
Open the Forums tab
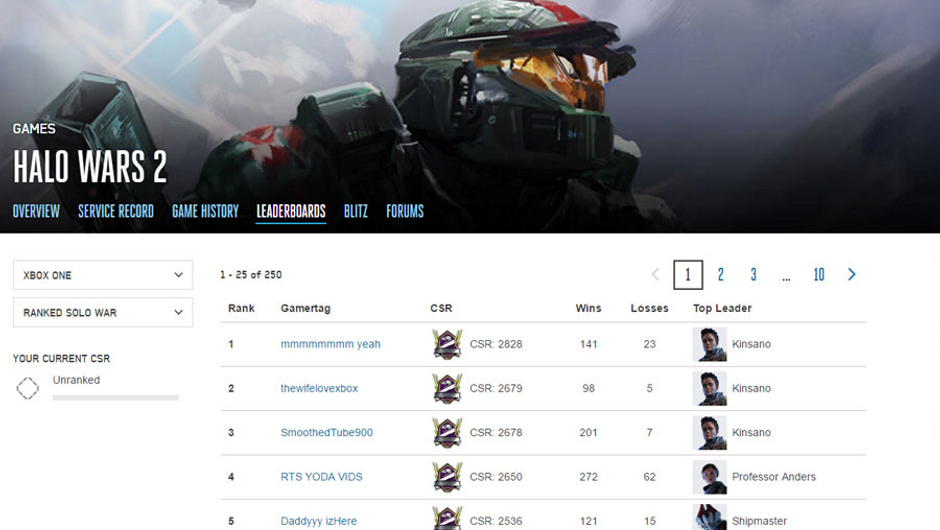click(x=405, y=211)
